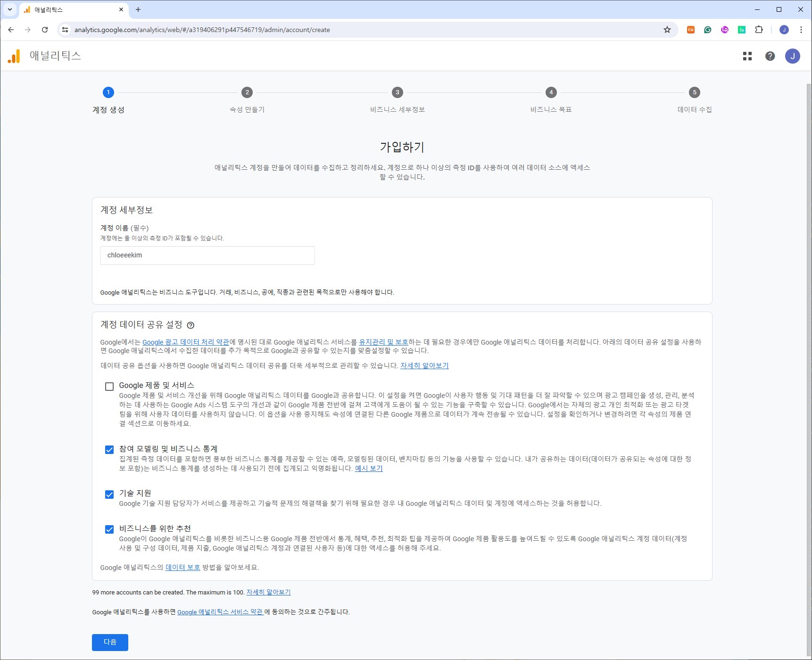
Task: Bookmark this page with the star icon
Action: point(667,30)
